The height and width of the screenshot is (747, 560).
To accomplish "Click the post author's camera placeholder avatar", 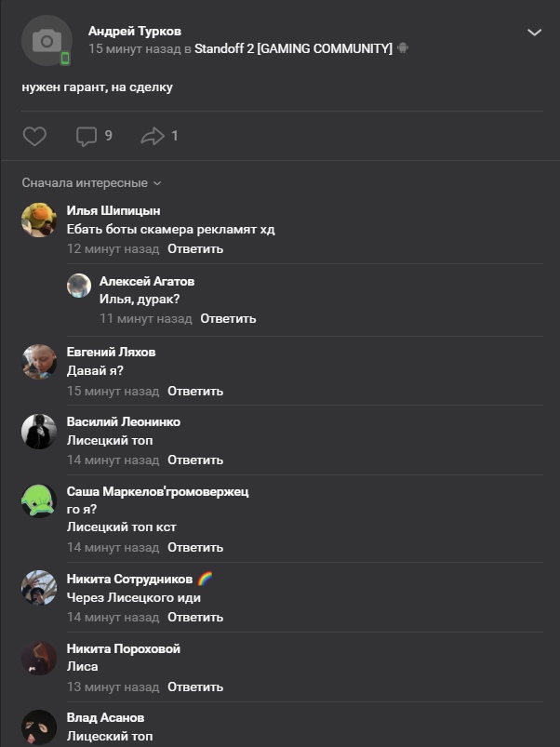I will (47, 41).
